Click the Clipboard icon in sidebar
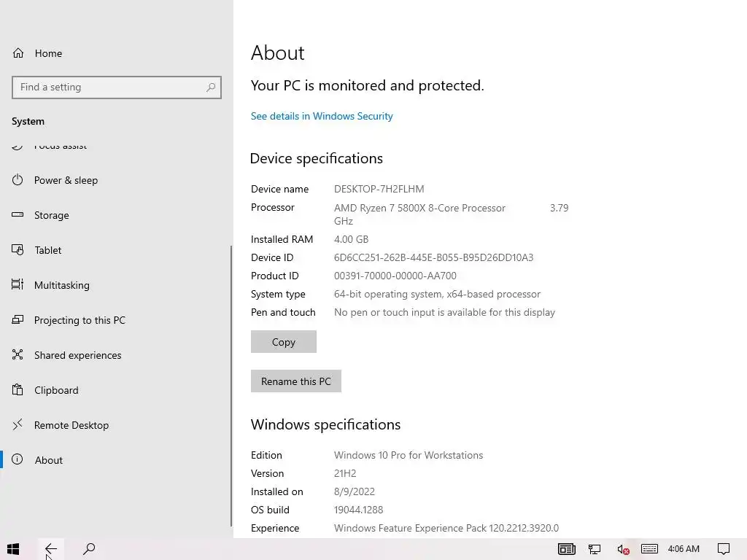Viewport: 747px width, 560px height. point(18,389)
